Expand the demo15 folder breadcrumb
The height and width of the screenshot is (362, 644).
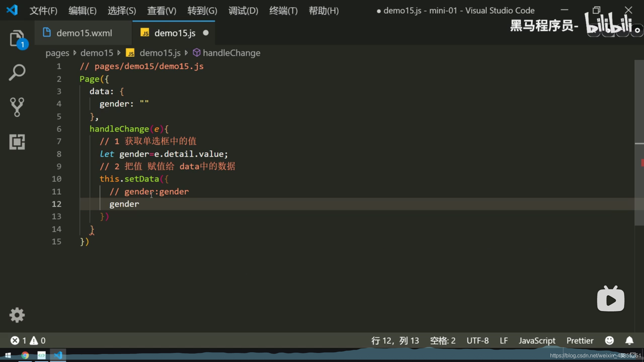pyautogui.click(x=97, y=53)
